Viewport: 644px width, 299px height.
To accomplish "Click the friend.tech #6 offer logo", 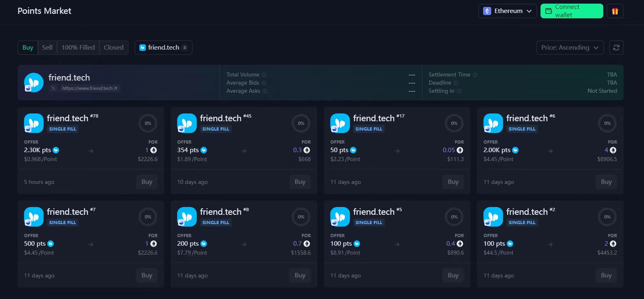I will click(x=493, y=123).
